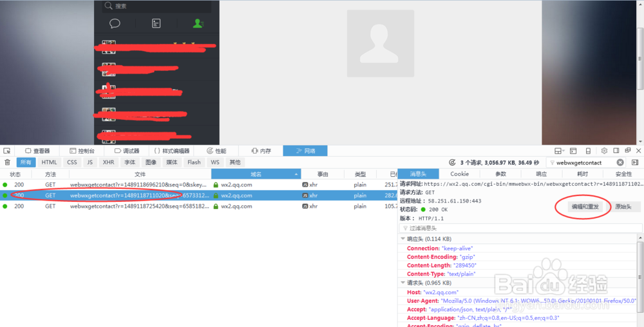Switch to the 调试器 debugger tab
The width and height of the screenshot is (644, 327).
click(x=127, y=151)
